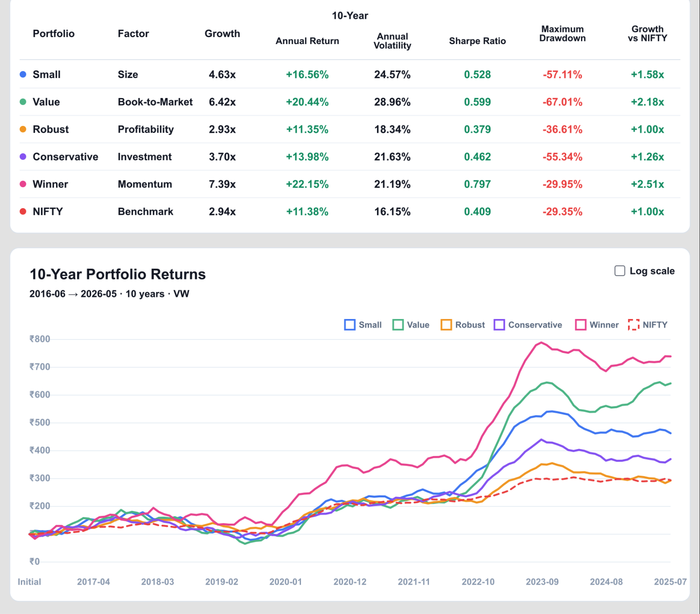Select the Small portfolio name
700x614 pixels.
point(47,74)
